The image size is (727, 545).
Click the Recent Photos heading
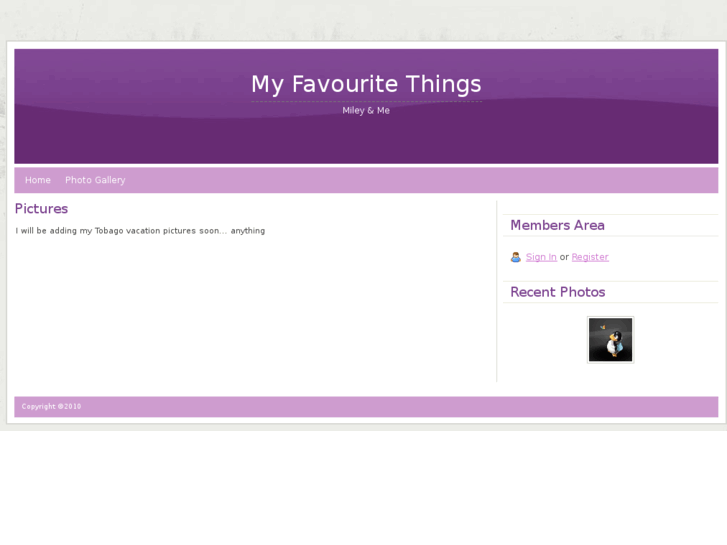click(x=557, y=292)
